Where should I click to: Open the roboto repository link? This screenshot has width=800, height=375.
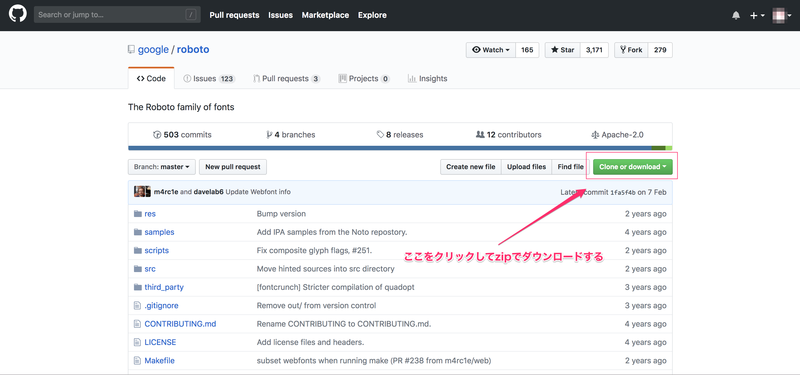(x=193, y=49)
